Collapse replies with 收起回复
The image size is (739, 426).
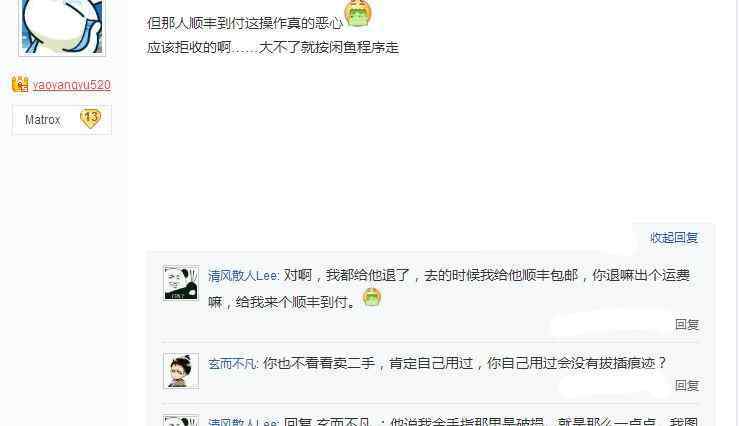tap(674, 238)
